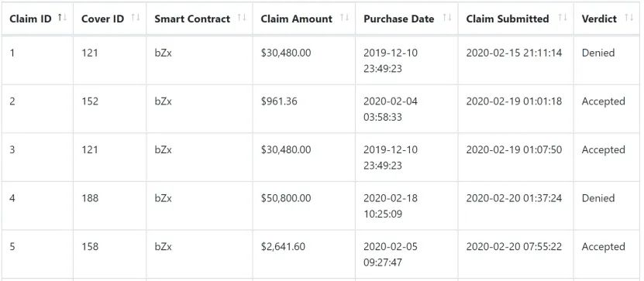Click the $2,641.60 amount cell
Viewport: 644px width, 281px height.
click(304, 254)
